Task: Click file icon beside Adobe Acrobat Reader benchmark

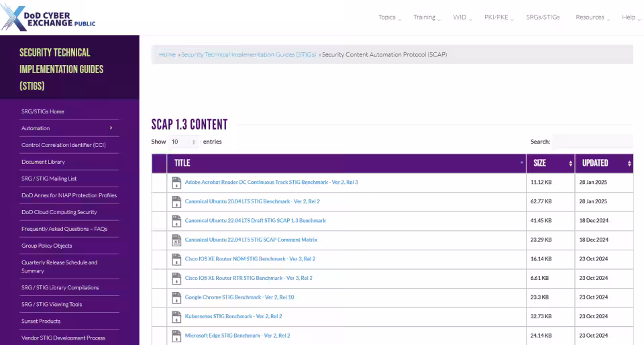Action: point(176,183)
